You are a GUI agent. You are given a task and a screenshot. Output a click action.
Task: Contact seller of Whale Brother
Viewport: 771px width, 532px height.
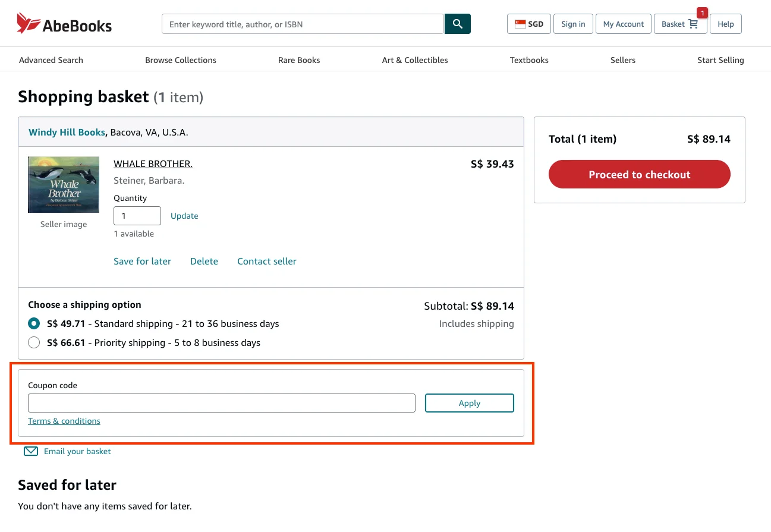pos(267,261)
